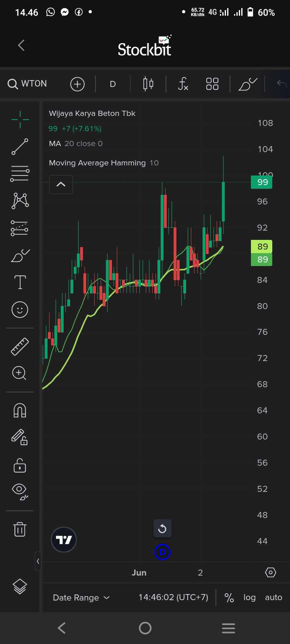Click the TradingView logo button

click(x=64, y=540)
